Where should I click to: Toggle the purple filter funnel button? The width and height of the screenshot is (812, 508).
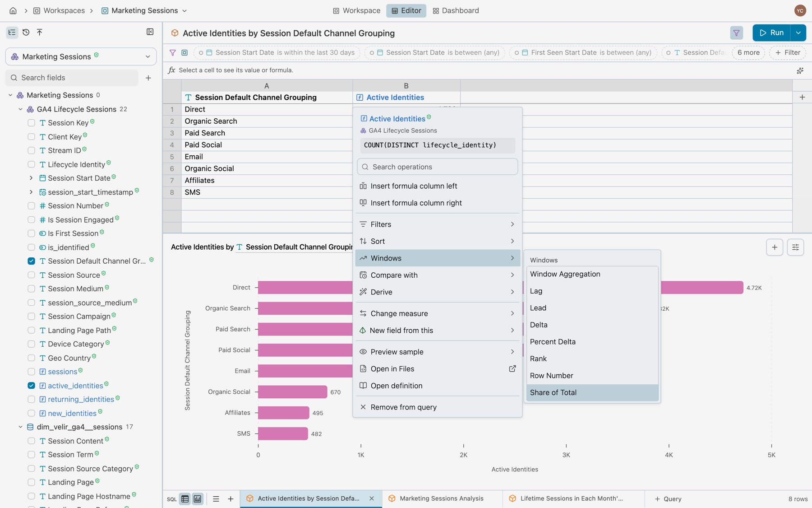pyautogui.click(x=737, y=33)
